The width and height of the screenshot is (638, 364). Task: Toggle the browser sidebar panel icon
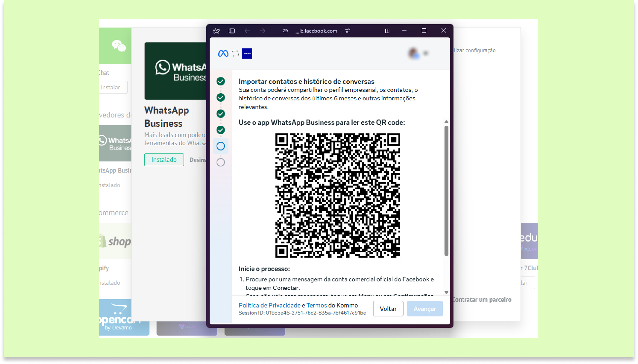(x=232, y=31)
